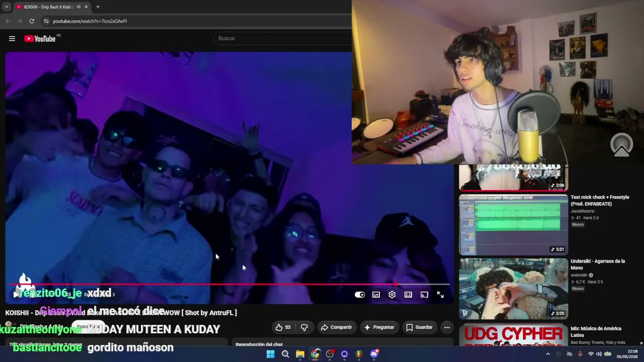
Task: Like the video (53 likes)
Action: [283, 327]
